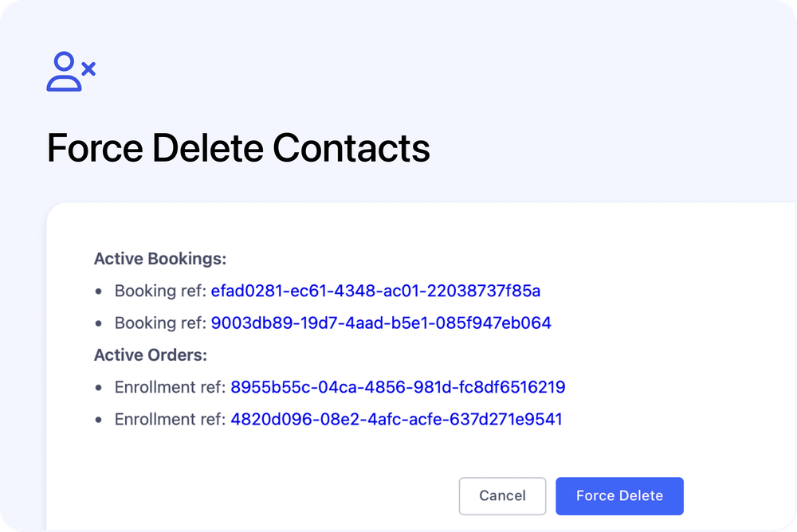Open enrollment ref 8955b55c-04ca-4856-981d-fc8df6516219
The height and width of the screenshot is (532, 797).
(398, 387)
